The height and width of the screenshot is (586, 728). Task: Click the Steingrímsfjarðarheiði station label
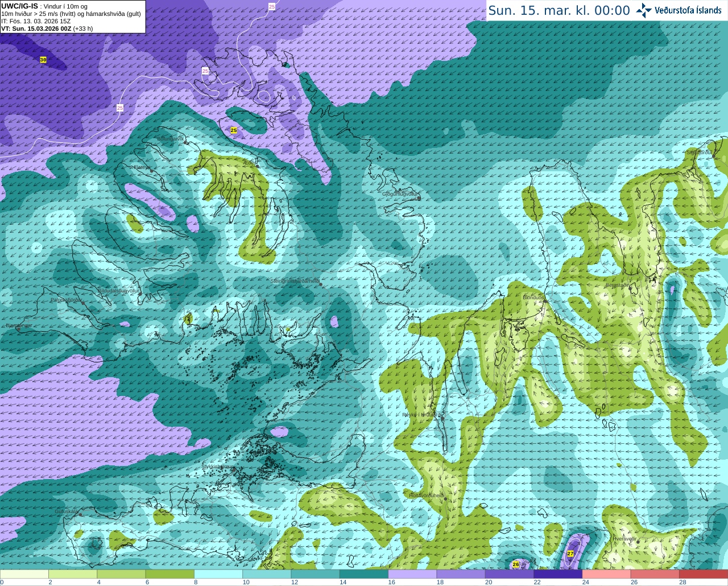pos(295,281)
